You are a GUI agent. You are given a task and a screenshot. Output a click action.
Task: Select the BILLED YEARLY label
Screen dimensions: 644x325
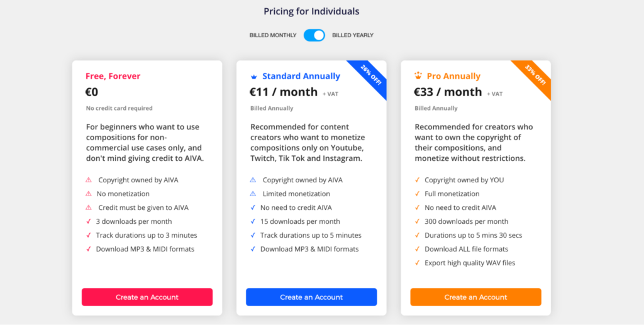click(x=353, y=35)
